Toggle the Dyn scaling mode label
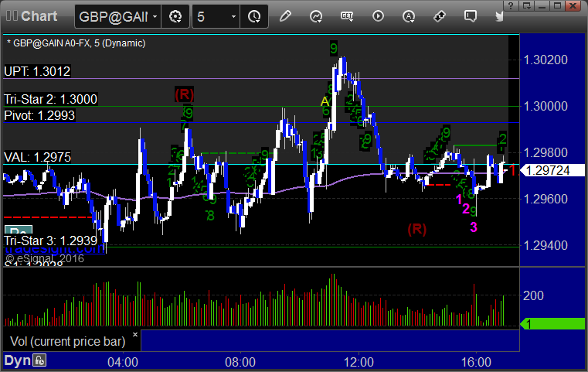Viewport: 588px width, 372px height. tap(17, 360)
